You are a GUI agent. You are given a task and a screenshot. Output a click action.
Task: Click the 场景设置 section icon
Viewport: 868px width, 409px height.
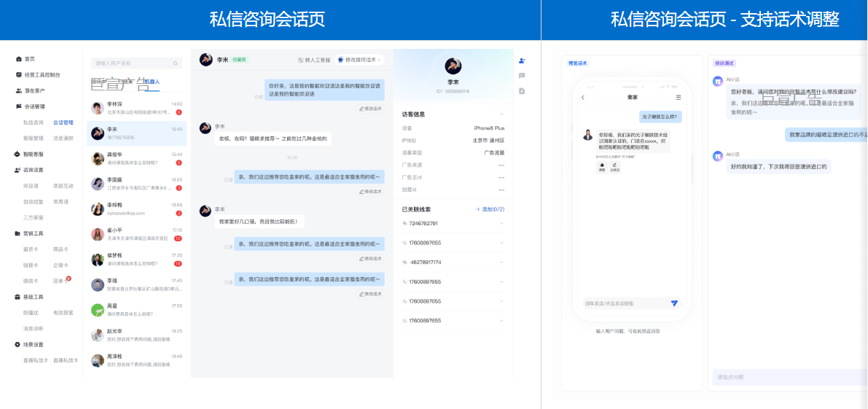pos(18,344)
